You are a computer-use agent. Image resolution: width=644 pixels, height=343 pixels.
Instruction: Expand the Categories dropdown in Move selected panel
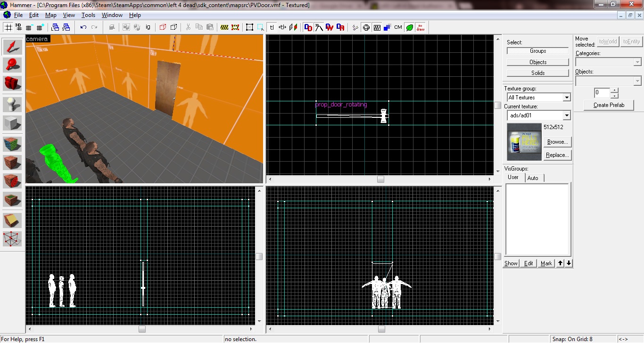coord(637,61)
